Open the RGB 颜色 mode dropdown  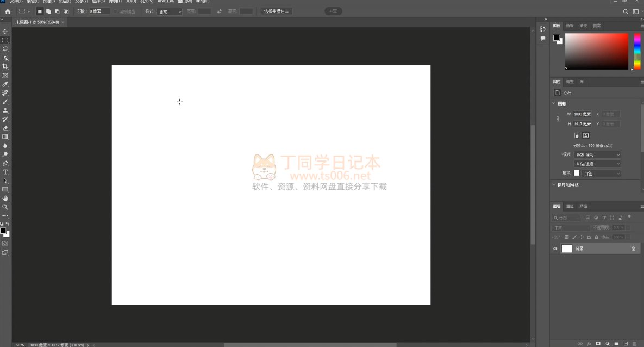coord(597,155)
